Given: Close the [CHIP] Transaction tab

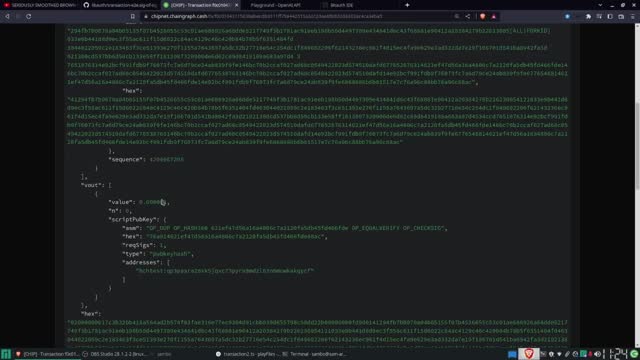Looking at the screenshot, I should [x=236, y=5].
